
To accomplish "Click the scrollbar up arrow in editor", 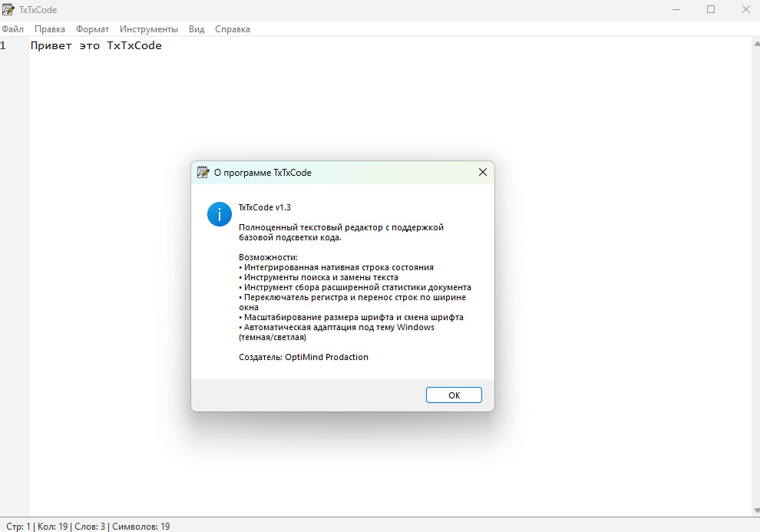I will [757, 44].
